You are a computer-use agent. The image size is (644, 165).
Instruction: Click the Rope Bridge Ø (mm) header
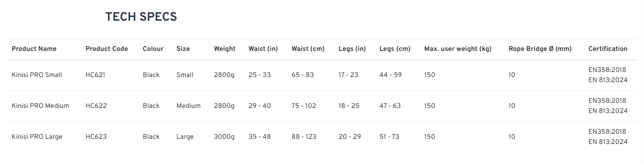tap(540, 49)
